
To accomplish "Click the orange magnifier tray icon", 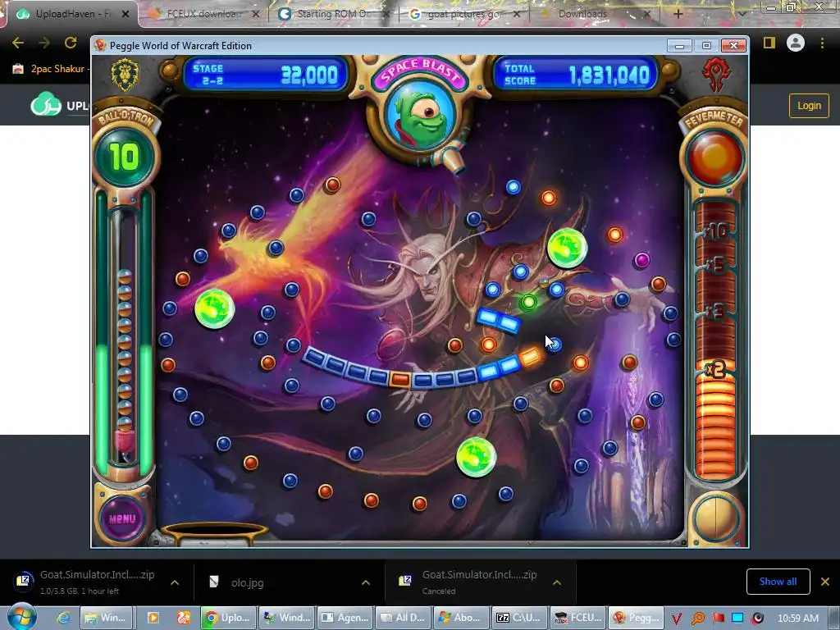I will 697,619.
